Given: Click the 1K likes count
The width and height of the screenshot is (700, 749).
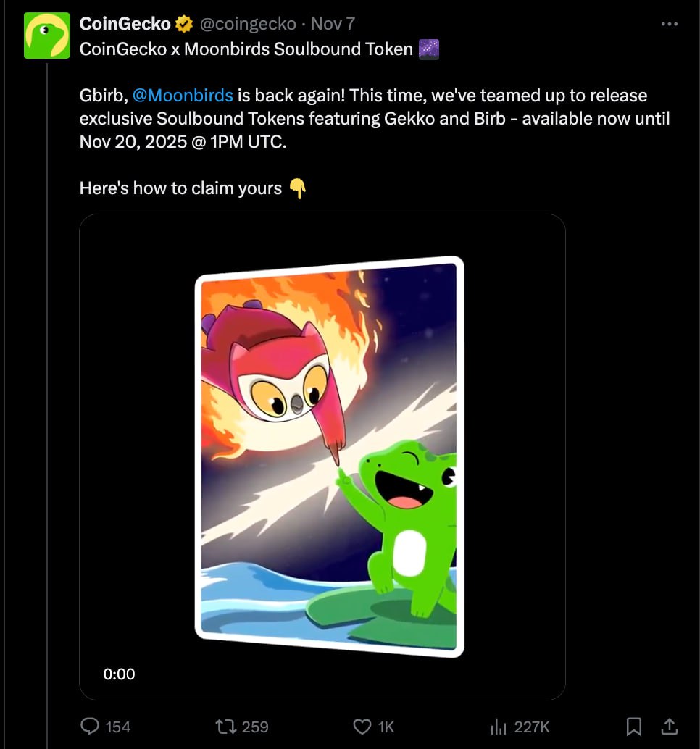Looking at the screenshot, I should (386, 727).
